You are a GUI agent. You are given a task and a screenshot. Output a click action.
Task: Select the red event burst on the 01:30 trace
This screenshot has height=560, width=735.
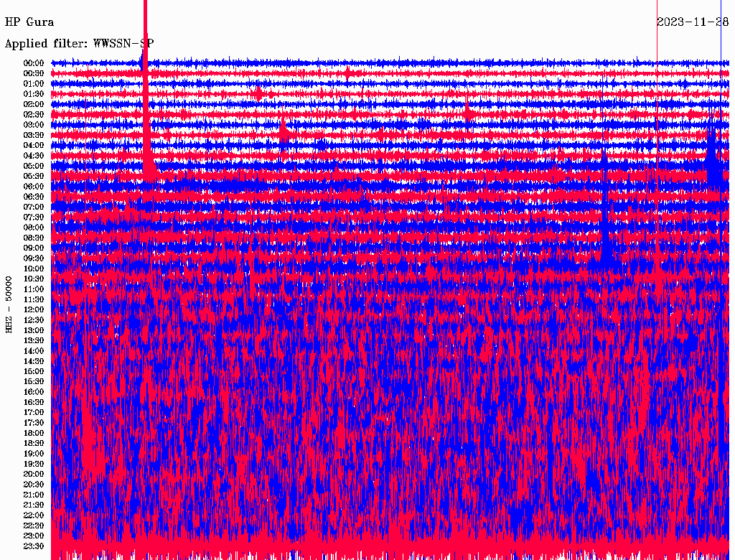pyautogui.click(x=258, y=93)
